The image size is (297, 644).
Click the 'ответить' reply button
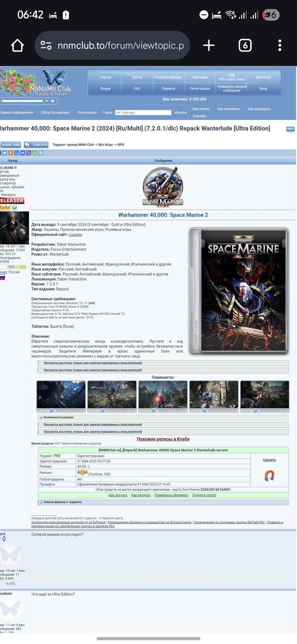click(35, 145)
